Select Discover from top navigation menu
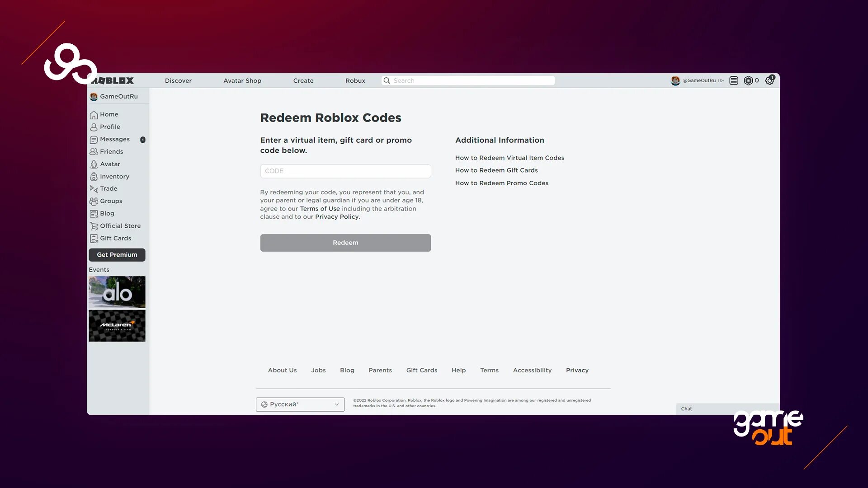This screenshot has width=868, height=488. coord(178,80)
